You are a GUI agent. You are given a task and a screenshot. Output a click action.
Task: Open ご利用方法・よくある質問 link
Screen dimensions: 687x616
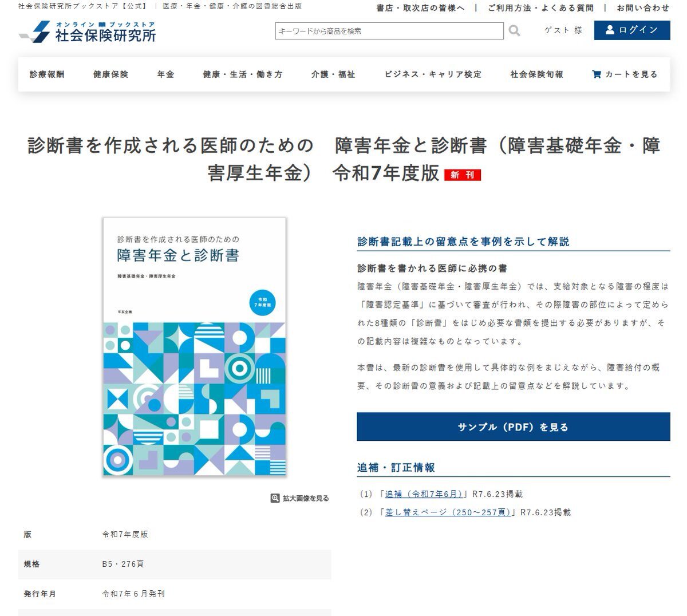[541, 8]
